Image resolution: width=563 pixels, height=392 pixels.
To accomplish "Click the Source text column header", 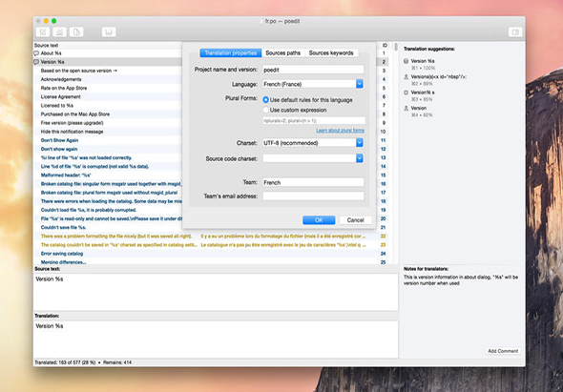I will click(46, 45).
